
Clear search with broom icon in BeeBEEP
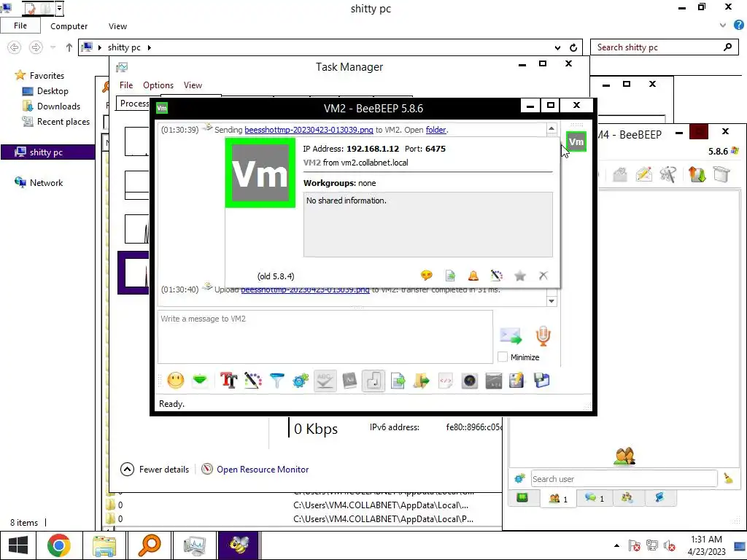[728, 478]
